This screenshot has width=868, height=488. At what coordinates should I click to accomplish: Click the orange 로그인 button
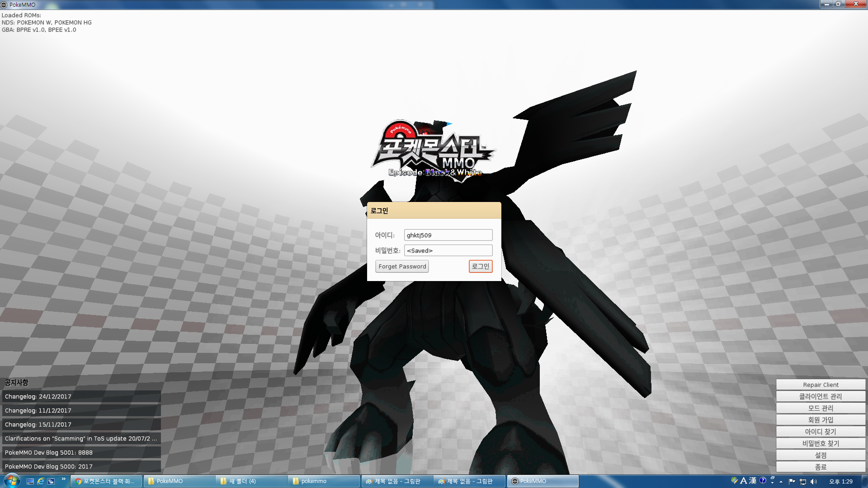pyautogui.click(x=480, y=266)
